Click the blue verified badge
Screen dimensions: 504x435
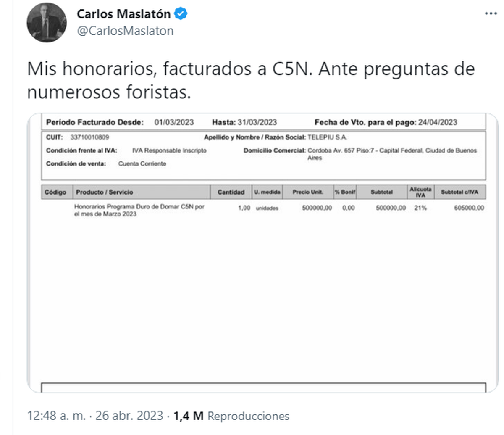tap(181, 14)
